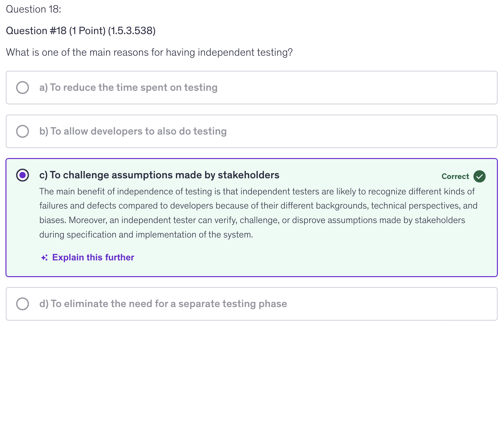
Task: Click the 'd)' letter prefix of last option
Action: click(x=44, y=304)
